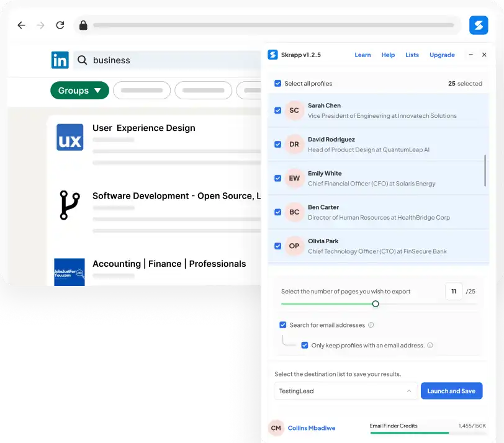Click the padlock icon in the address bar

pos(83,25)
